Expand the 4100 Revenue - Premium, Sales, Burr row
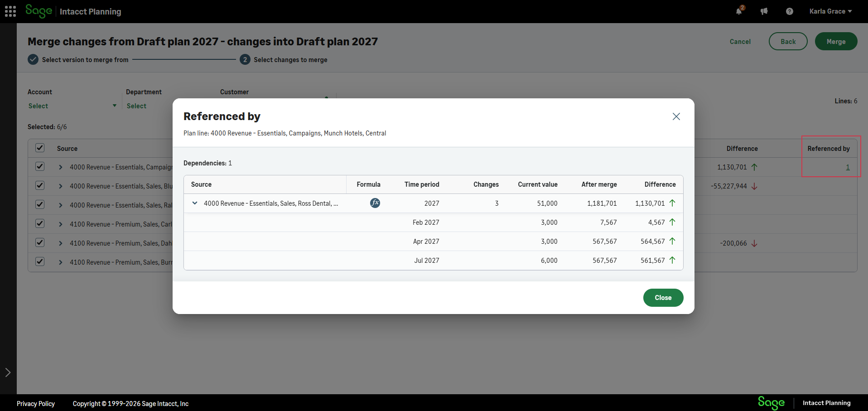 [61, 262]
